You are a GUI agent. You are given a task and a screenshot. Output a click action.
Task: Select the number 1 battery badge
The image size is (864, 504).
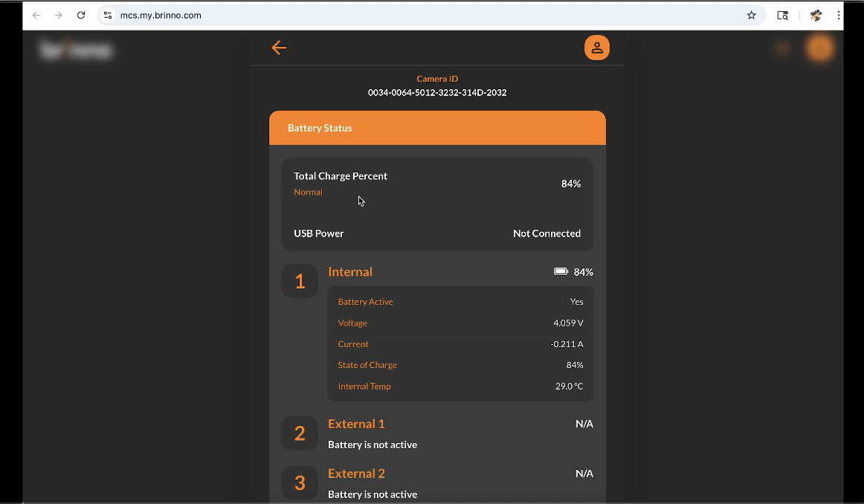300,281
